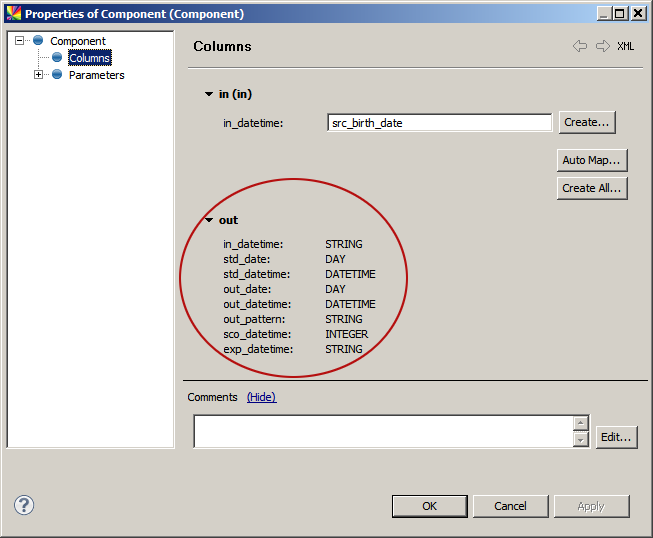Click the dialog title bar app icon
This screenshot has width=653, height=538.
click(x=13, y=14)
